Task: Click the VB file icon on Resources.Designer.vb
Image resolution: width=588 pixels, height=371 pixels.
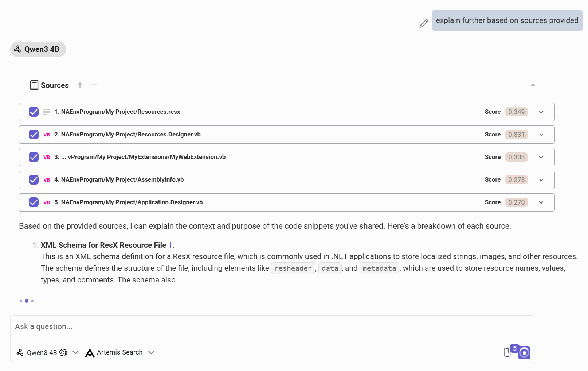Action: [x=46, y=135]
